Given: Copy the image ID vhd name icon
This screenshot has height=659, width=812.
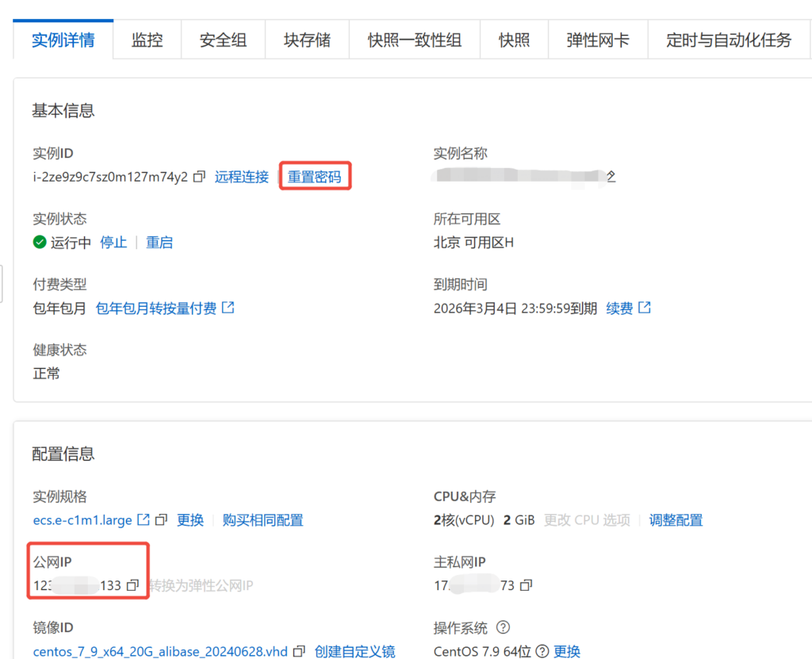Looking at the screenshot, I should pyautogui.click(x=299, y=651).
